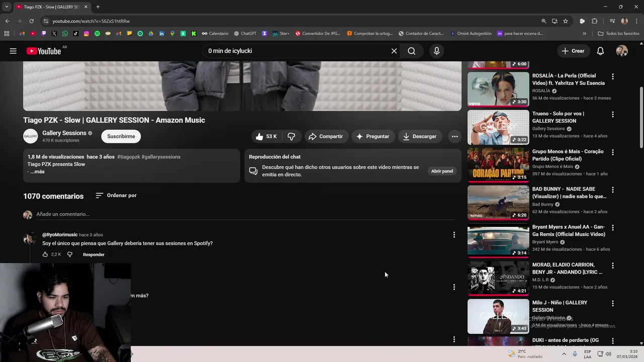Open Chrome zoom magnifier in address bar

[x=543, y=21]
